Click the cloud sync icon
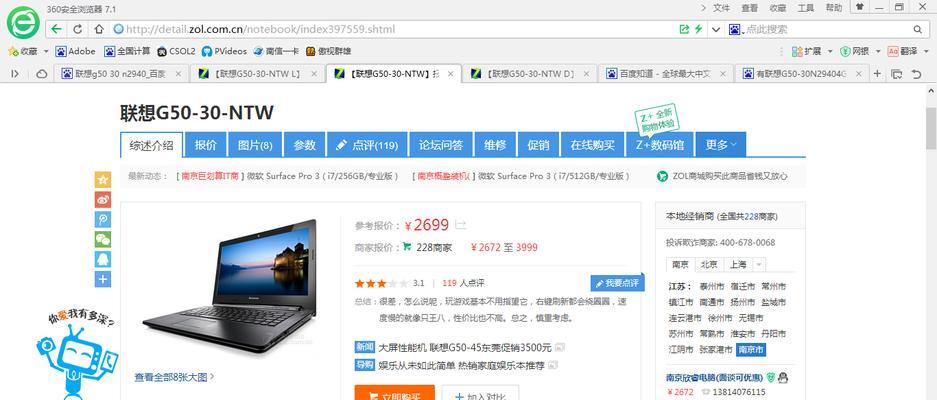The height and width of the screenshot is (400, 937). pyautogui.click(x=42, y=74)
